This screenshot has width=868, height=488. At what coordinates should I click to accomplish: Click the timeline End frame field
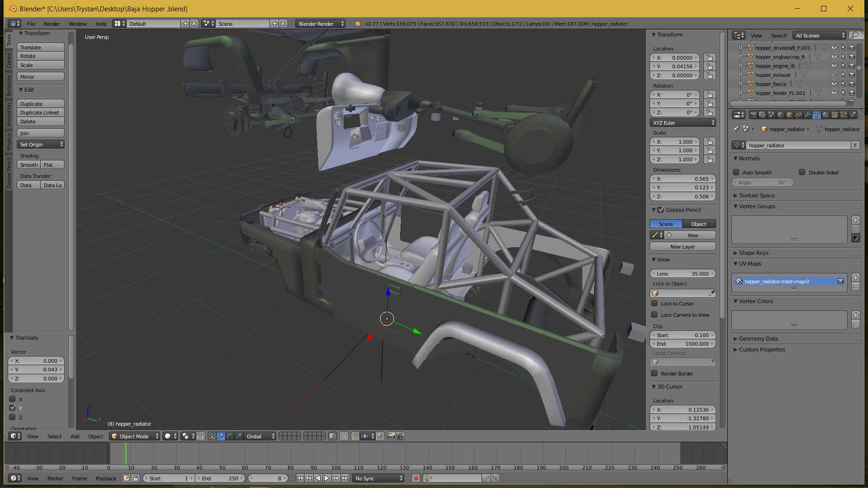point(221,478)
